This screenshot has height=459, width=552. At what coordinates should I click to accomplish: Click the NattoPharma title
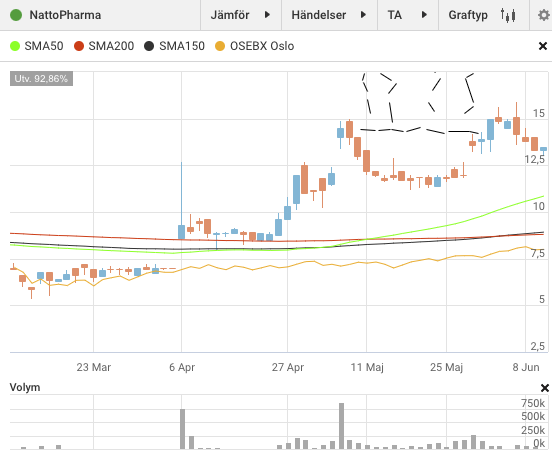[x=65, y=15]
